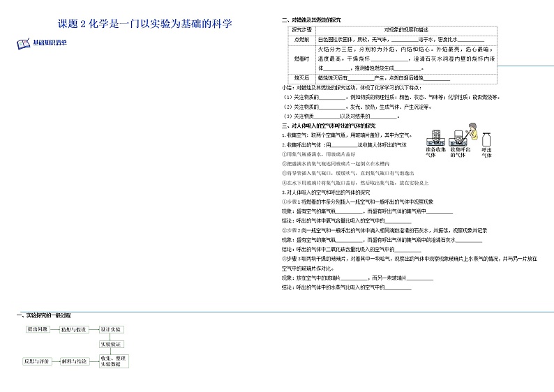Click the table header '对现象的观察和描述'

tap(406, 30)
